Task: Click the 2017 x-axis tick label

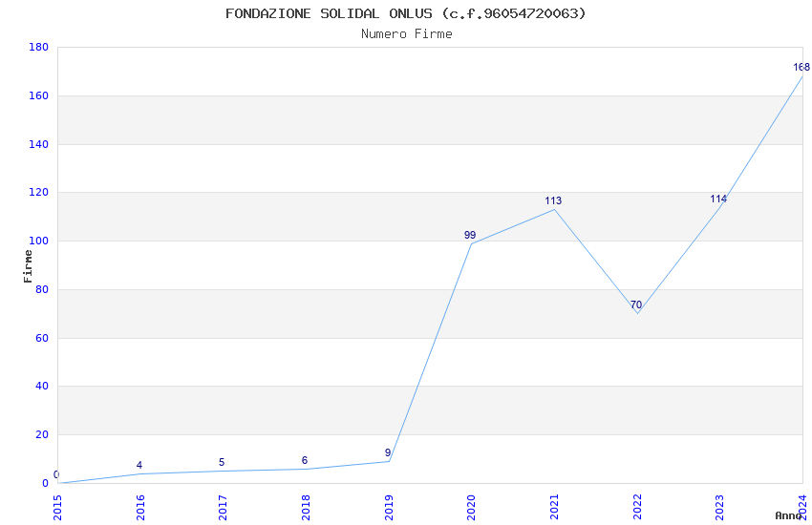Action: tap(223, 508)
